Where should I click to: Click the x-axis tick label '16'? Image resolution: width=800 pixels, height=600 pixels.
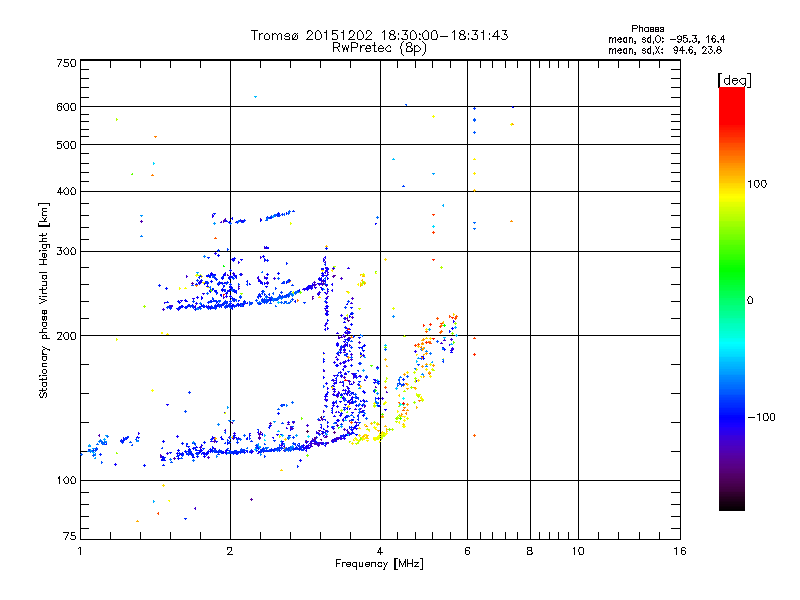point(680,551)
